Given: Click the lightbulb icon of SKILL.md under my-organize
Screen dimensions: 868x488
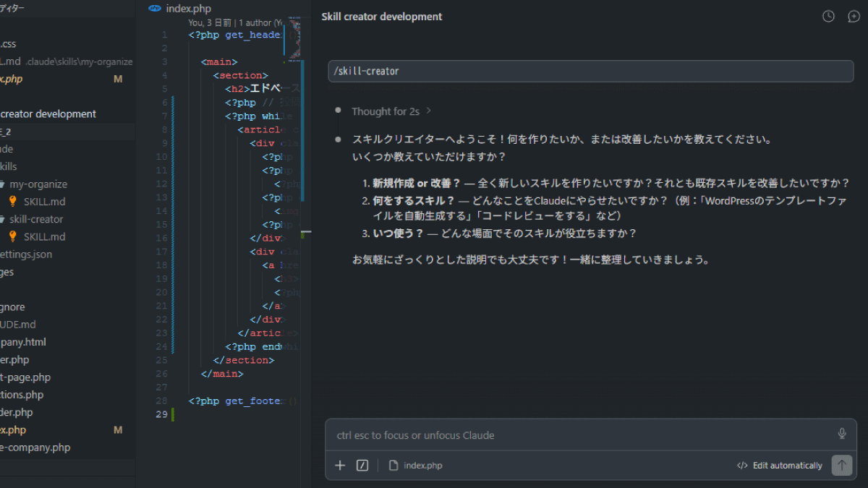Looking at the screenshot, I should 12,202.
